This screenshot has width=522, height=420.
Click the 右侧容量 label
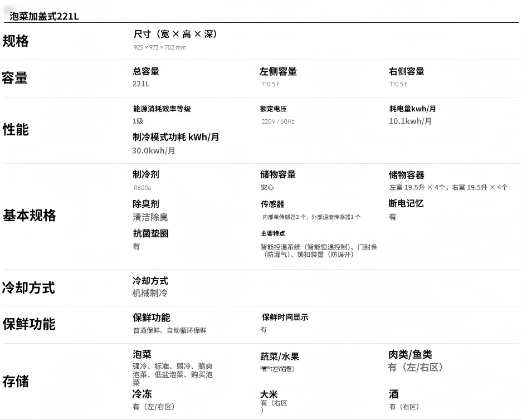pos(407,71)
